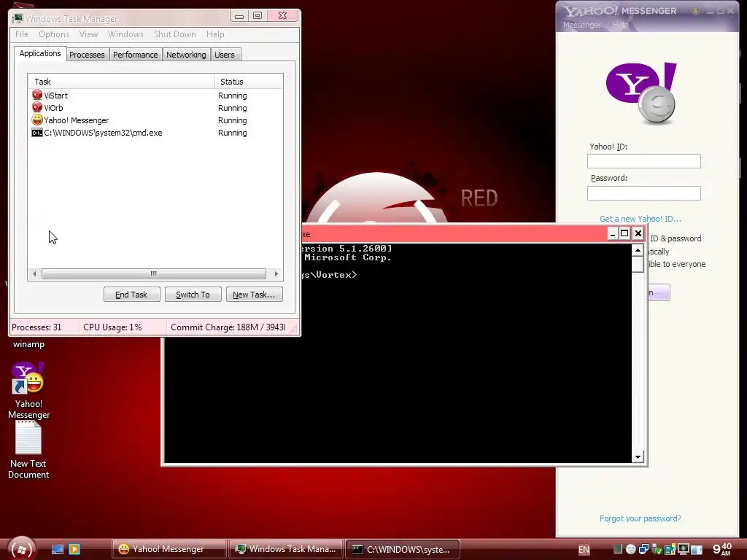Click the End Task button
The image size is (747, 560).
[131, 295]
